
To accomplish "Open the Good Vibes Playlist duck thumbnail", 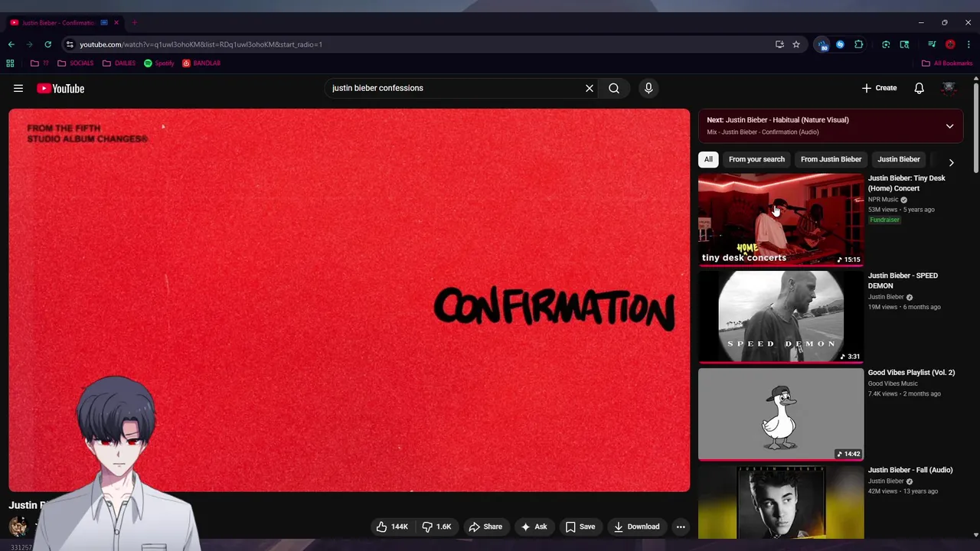I will pyautogui.click(x=781, y=414).
